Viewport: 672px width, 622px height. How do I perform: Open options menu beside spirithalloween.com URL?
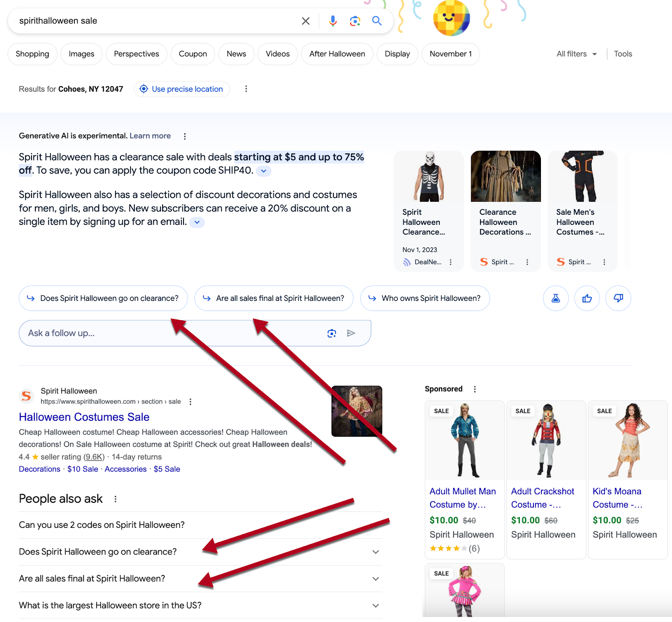coord(190,402)
